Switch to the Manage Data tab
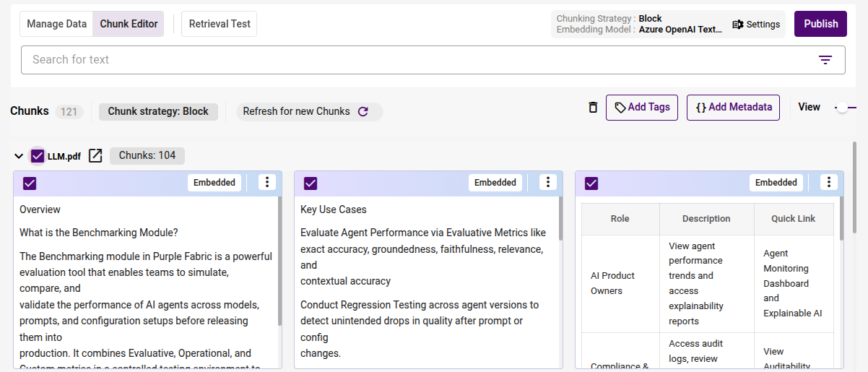The width and height of the screenshot is (868, 372). pyautogui.click(x=56, y=24)
